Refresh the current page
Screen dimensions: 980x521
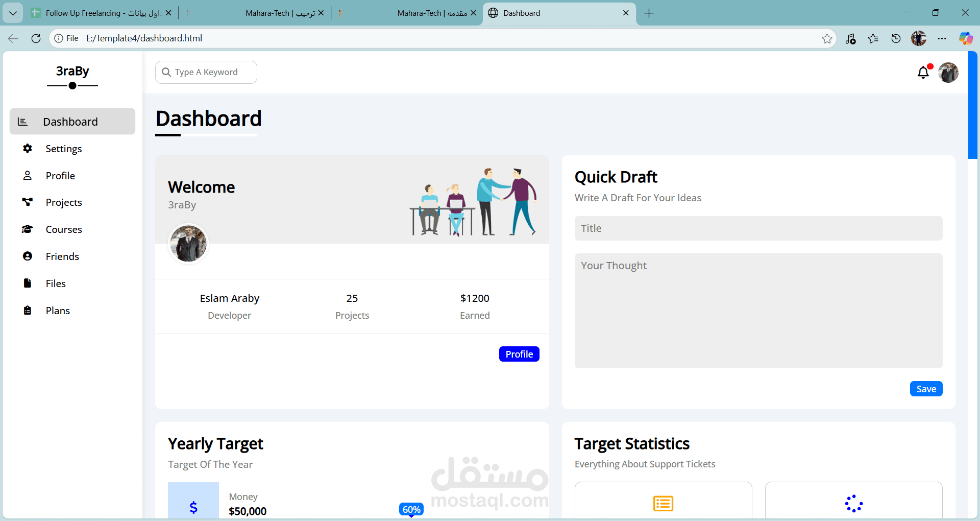coord(36,38)
